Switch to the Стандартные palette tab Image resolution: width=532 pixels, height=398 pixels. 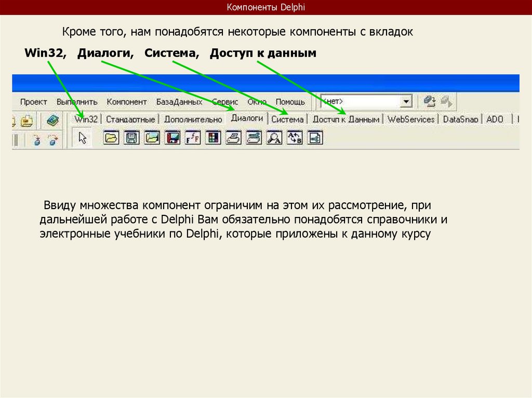coord(130,119)
